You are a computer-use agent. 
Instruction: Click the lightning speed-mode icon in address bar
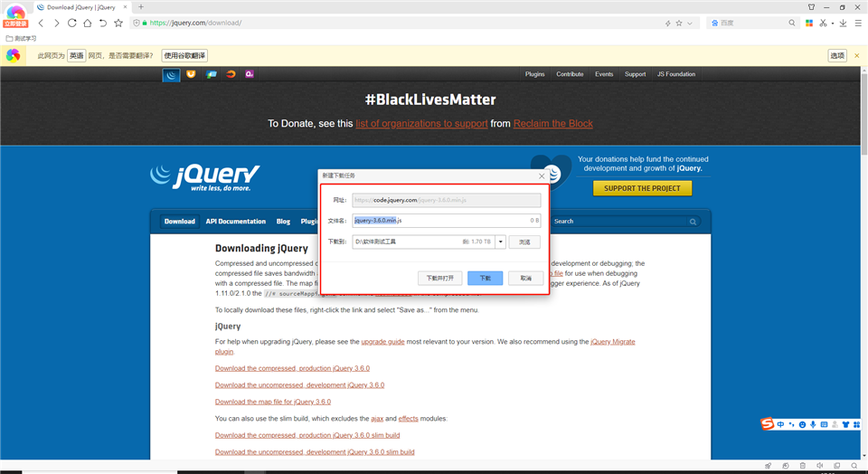point(667,24)
